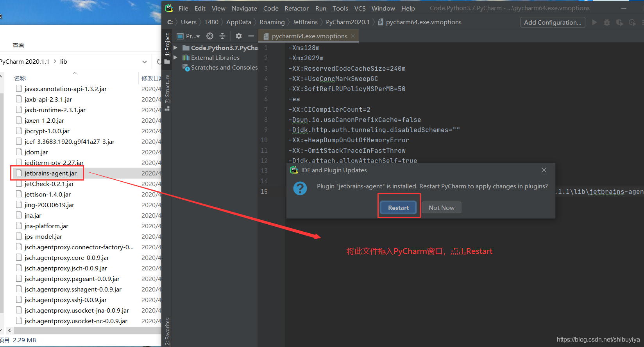Click the Run (play) icon in toolbar
This screenshot has height=347, width=644.
point(594,22)
